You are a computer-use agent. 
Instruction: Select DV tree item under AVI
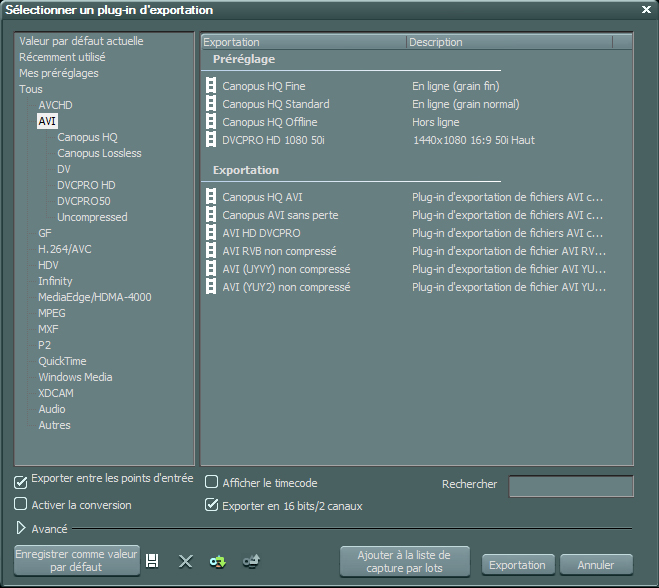tap(64, 169)
